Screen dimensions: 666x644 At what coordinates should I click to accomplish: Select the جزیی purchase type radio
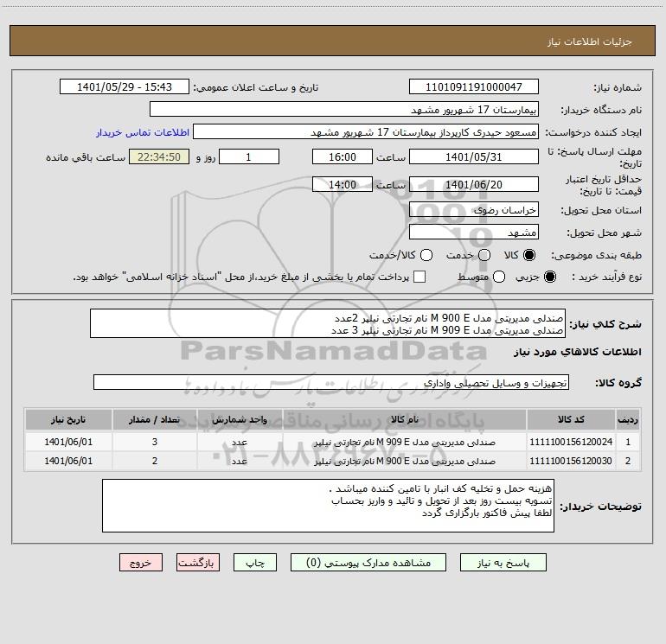(550, 277)
